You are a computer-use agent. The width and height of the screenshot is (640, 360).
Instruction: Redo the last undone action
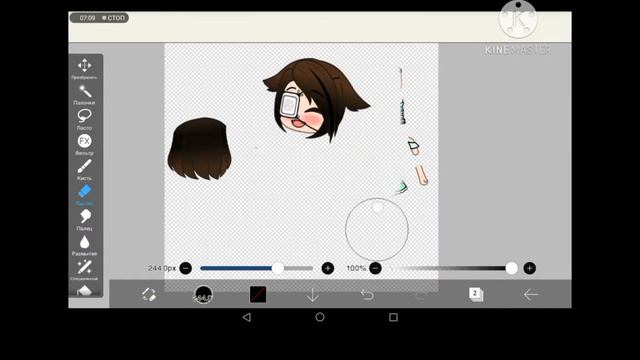(x=421, y=295)
